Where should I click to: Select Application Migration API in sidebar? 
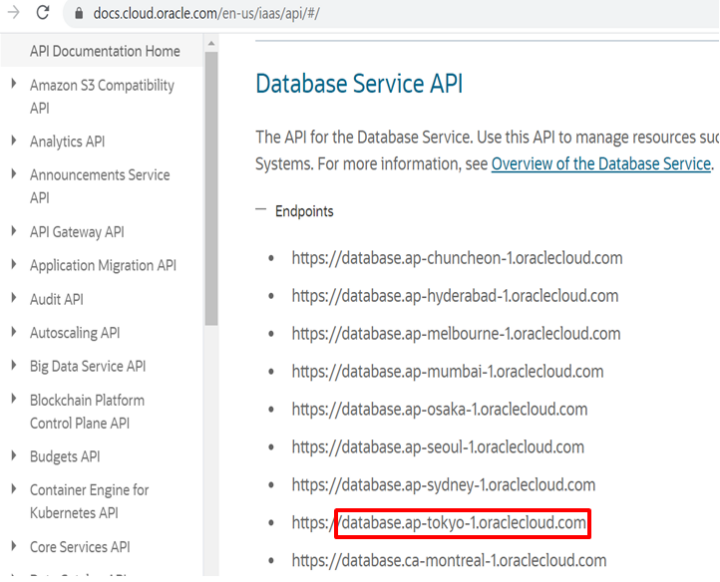103,266
